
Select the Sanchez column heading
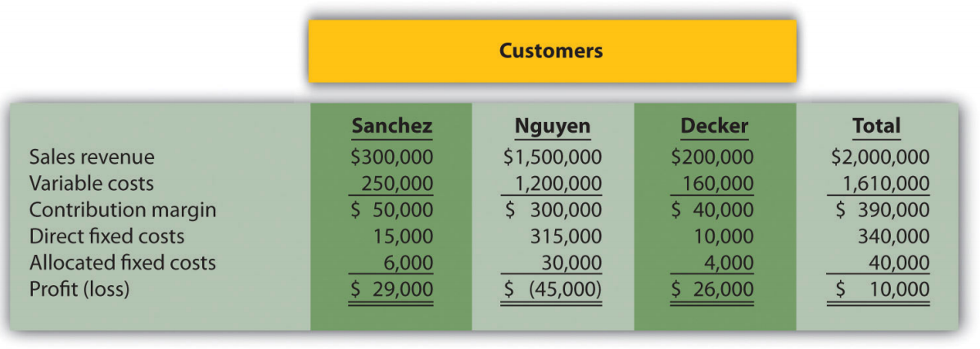(391, 126)
